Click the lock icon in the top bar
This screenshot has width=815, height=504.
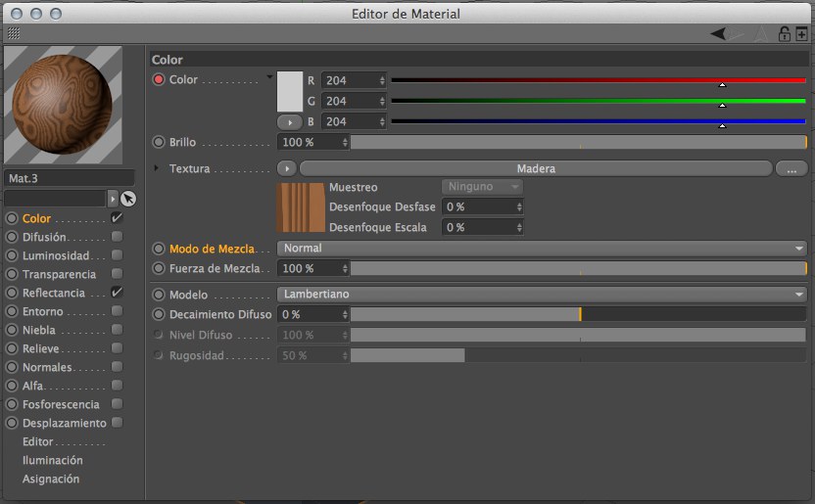pos(784,33)
